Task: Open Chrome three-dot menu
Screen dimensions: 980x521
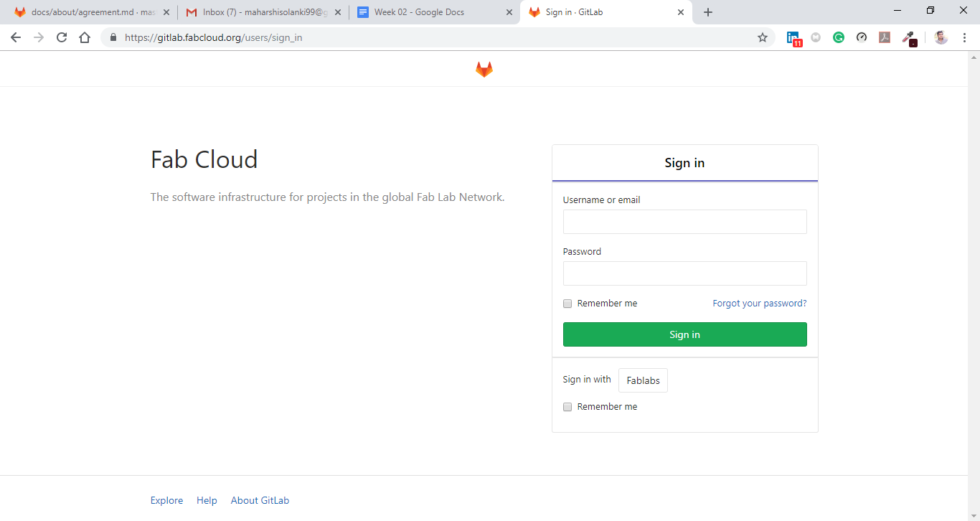Action: pos(964,37)
